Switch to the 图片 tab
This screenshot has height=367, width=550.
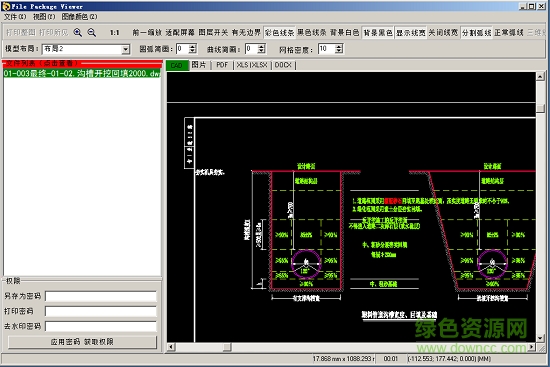199,65
